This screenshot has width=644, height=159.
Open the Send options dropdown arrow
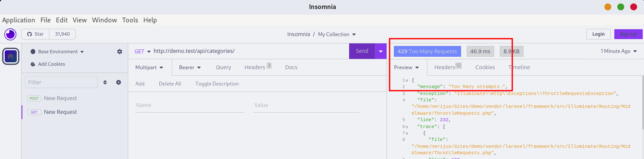click(381, 51)
